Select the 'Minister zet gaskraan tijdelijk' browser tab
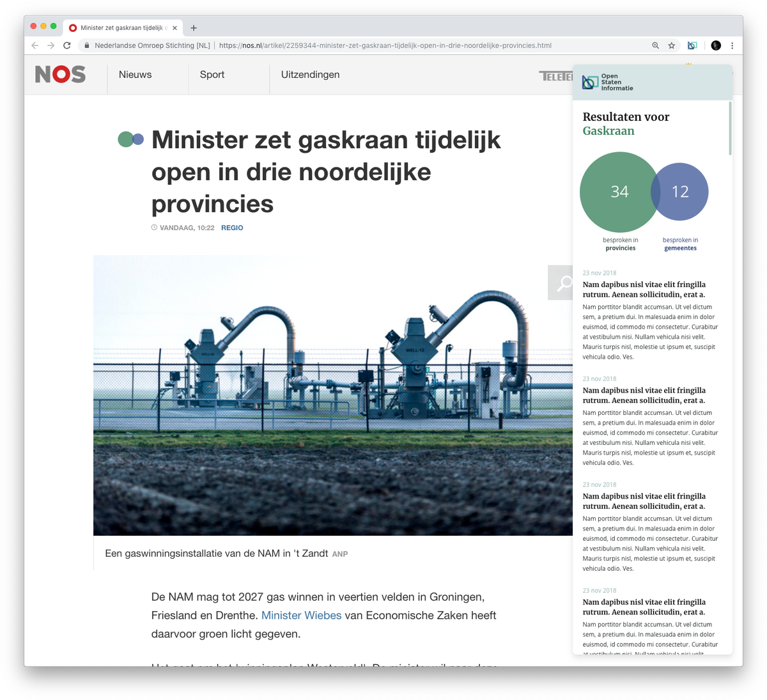This screenshot has width=767, height=700. click(x=123, y=28)
